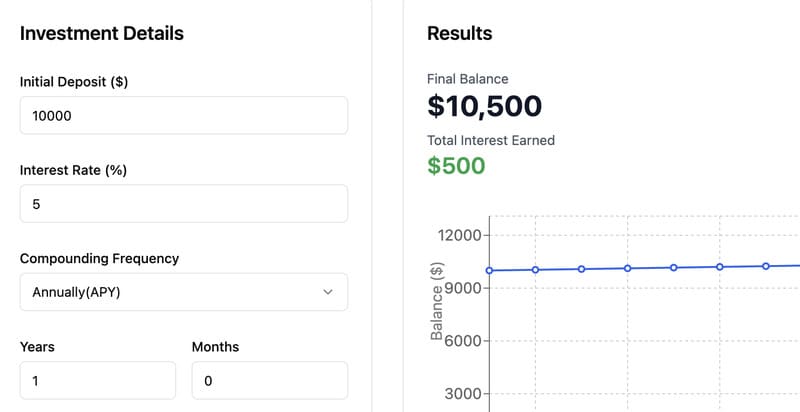Click the 12000 tick label on the chart axis
The image size is (800, 412).
point(459,236)
